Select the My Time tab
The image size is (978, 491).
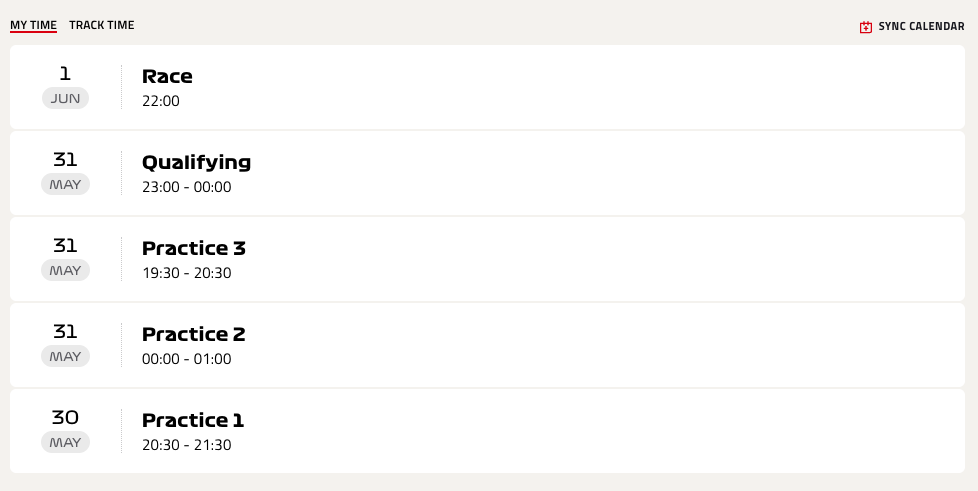coord(33,25)
